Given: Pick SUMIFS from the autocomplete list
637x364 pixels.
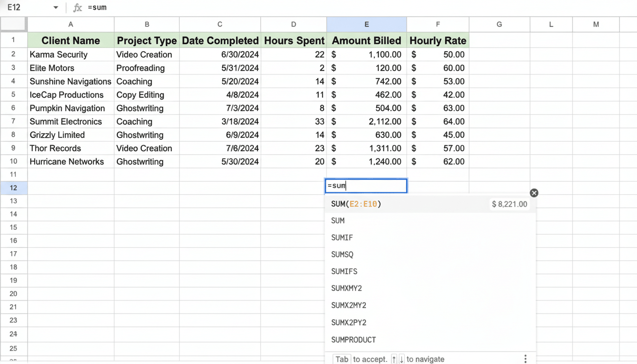Looking at the screenshot, I should coord(344,271).
